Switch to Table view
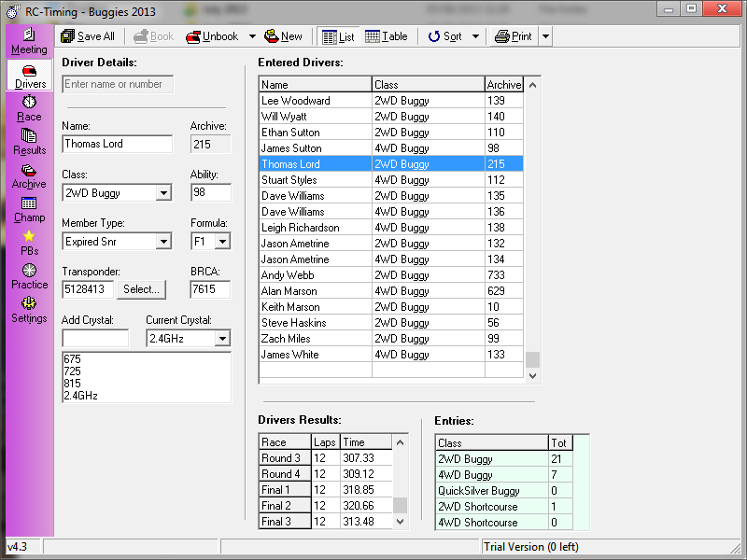Viewport: 747px width, 560px height. coord(387,36)
